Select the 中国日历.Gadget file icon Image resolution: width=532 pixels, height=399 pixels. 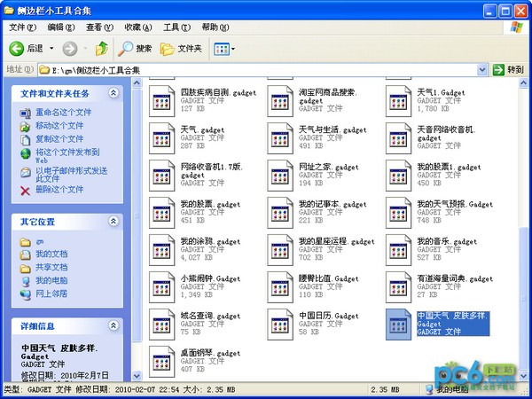coord(280,325)
